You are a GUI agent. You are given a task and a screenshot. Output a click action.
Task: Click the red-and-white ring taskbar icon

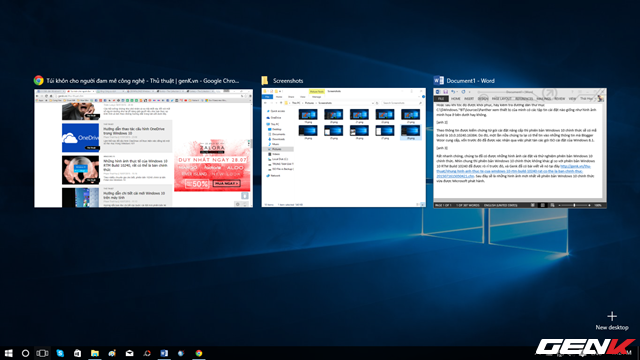click(147, 353)
